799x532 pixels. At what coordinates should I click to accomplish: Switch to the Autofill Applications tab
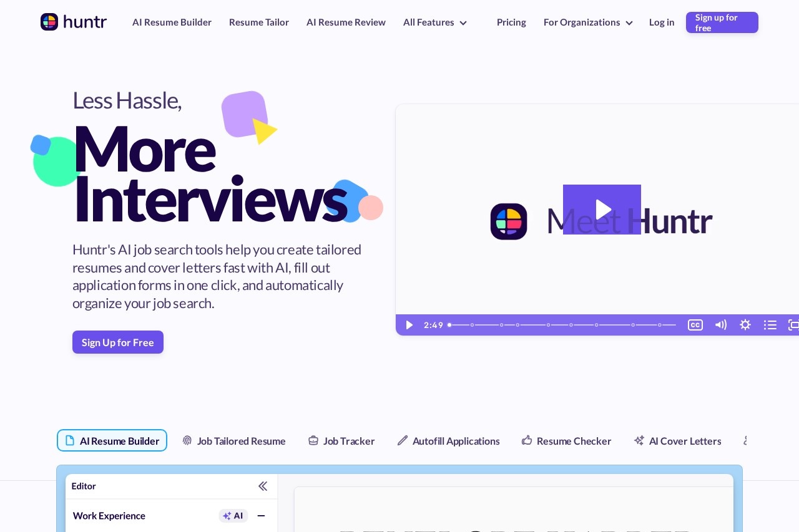click(449, 441)
